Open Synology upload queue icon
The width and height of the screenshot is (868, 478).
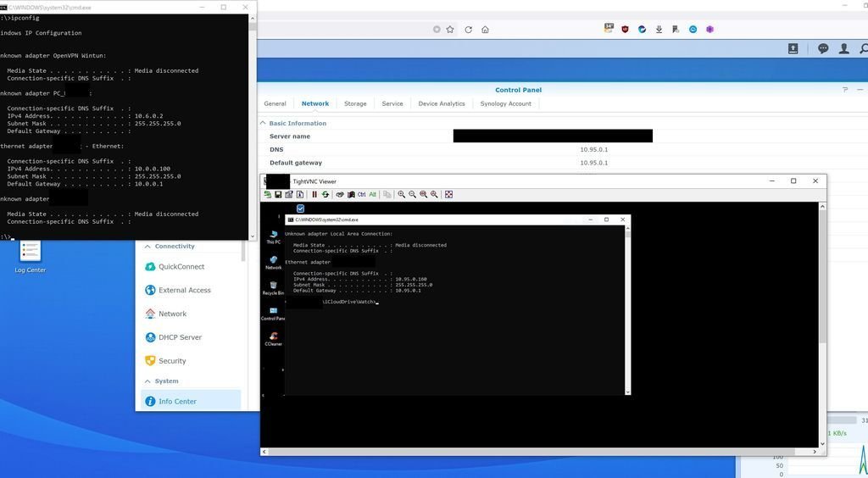(793, 48)
